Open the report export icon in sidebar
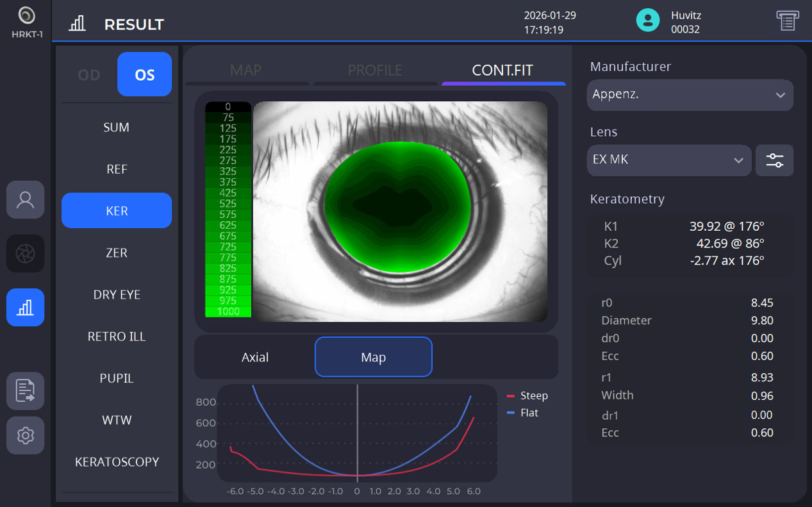Screen dimensions: 812x507 pos(26,390)
